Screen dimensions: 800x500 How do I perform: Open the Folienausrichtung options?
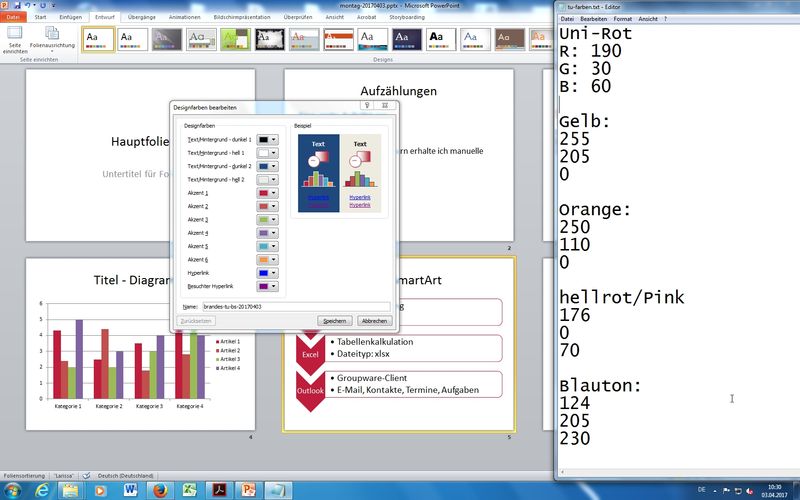click(x=51, y=42)
